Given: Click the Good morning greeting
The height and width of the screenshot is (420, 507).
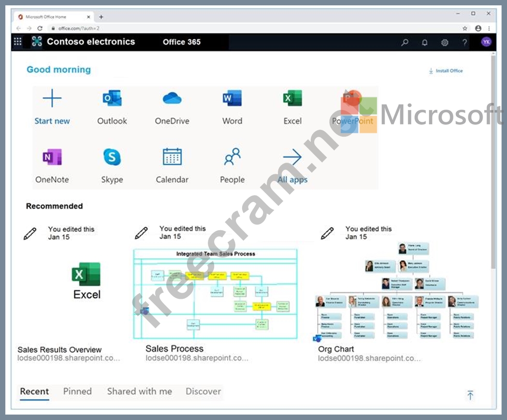Looking at the screenshot, I should [x=58, y=70].
